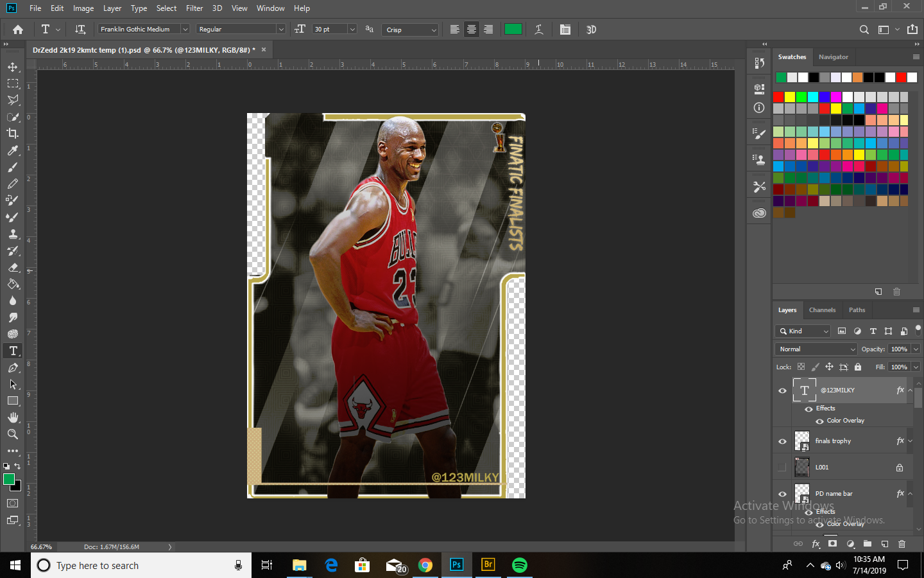Click the foreground color swatch
Viewport: 924px width, 578px height.
[x=9, y=479]
